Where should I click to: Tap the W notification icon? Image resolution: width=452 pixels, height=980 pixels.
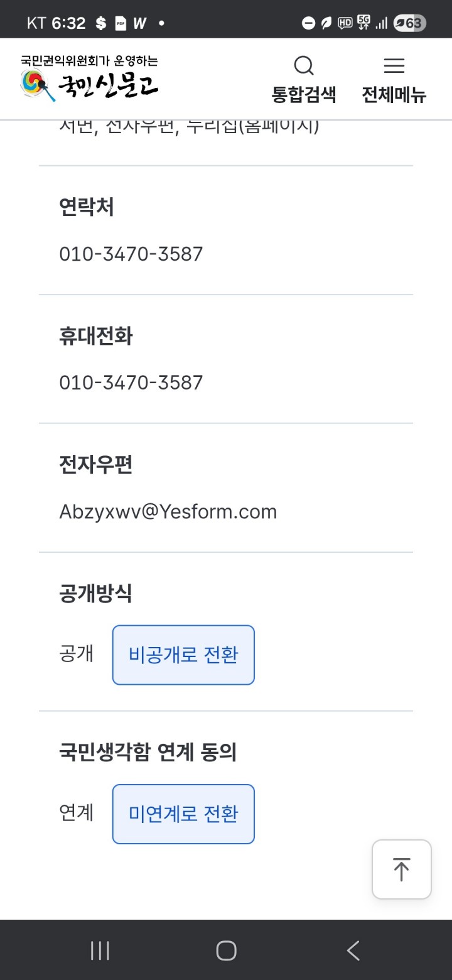tap(139, 24)
